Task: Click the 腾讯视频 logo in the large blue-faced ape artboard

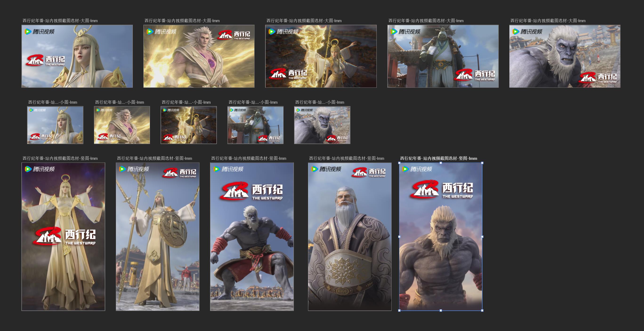Action: 527,32
